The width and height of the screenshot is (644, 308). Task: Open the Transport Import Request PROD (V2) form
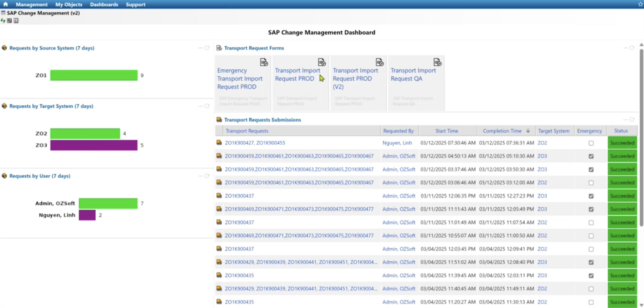(355, 79)
